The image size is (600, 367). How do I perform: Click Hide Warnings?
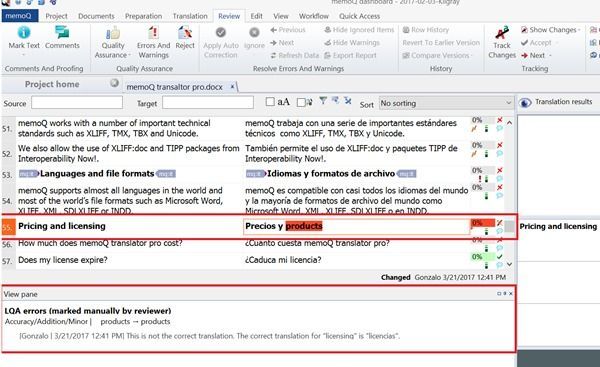[x=352, y=43]
